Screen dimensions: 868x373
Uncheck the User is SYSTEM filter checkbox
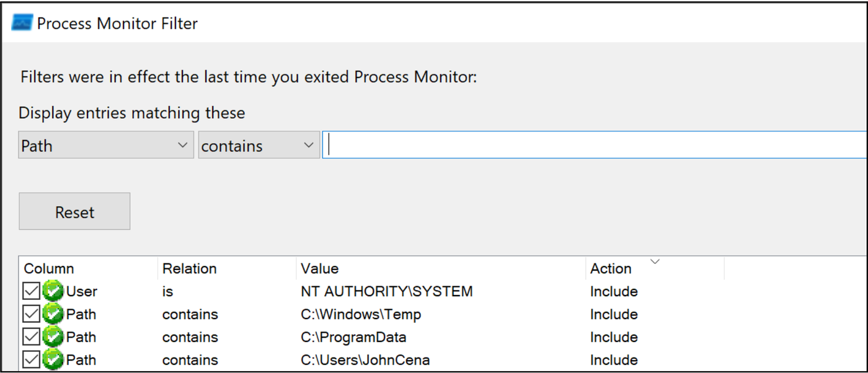(31, 291)
